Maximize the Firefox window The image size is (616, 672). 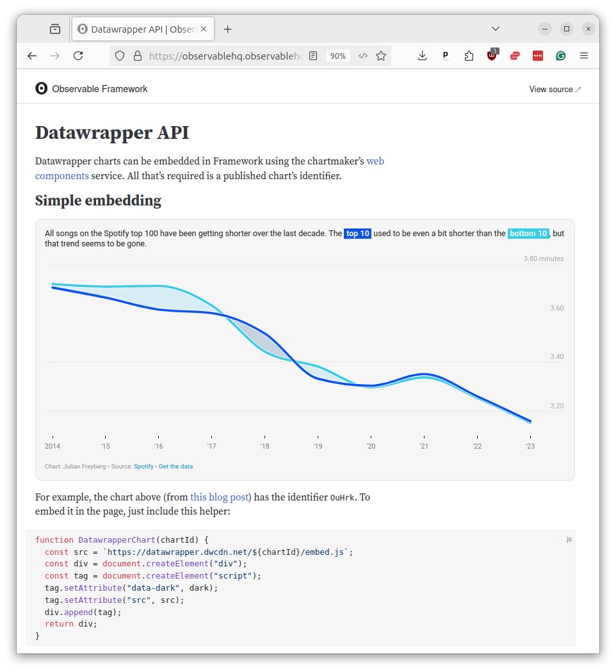tap(567, 29)
